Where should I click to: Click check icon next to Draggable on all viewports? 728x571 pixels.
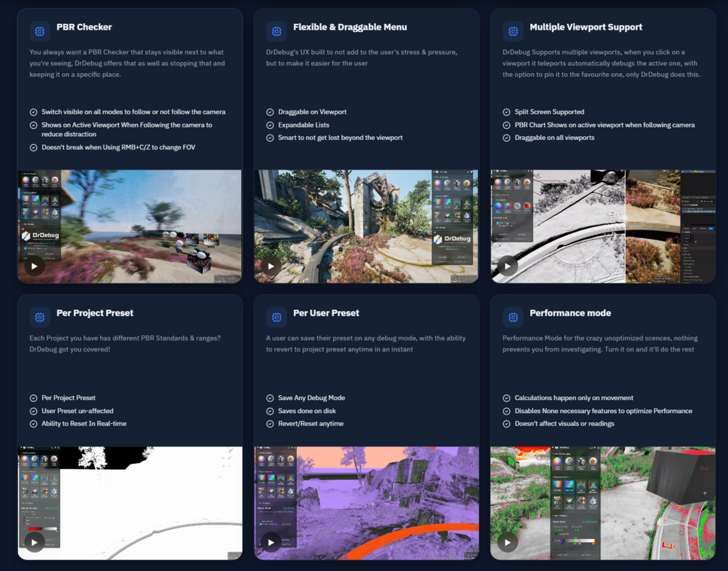(x=506, y=138)
